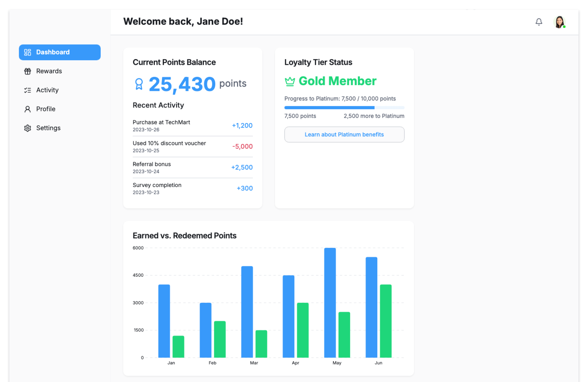
Task: Click the Settings gear icon
Action: click(28, 128)
